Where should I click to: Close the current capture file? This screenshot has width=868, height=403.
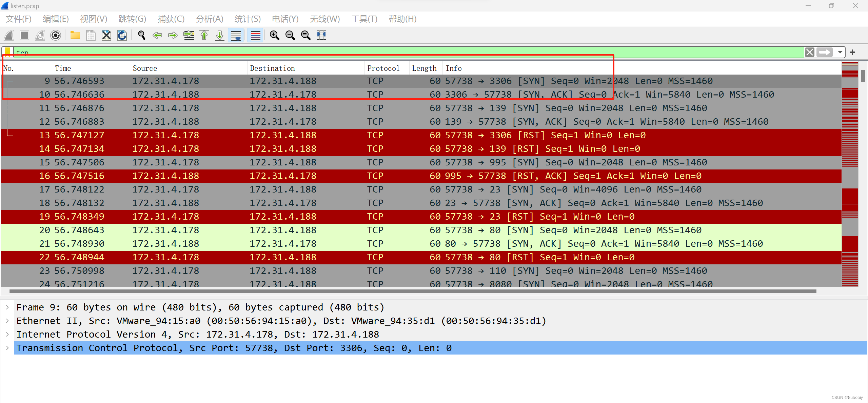(x=106, y=35)
